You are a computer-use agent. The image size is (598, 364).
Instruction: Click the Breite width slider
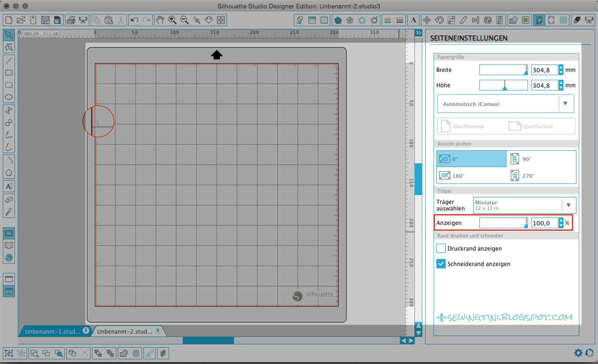[503, 70]
